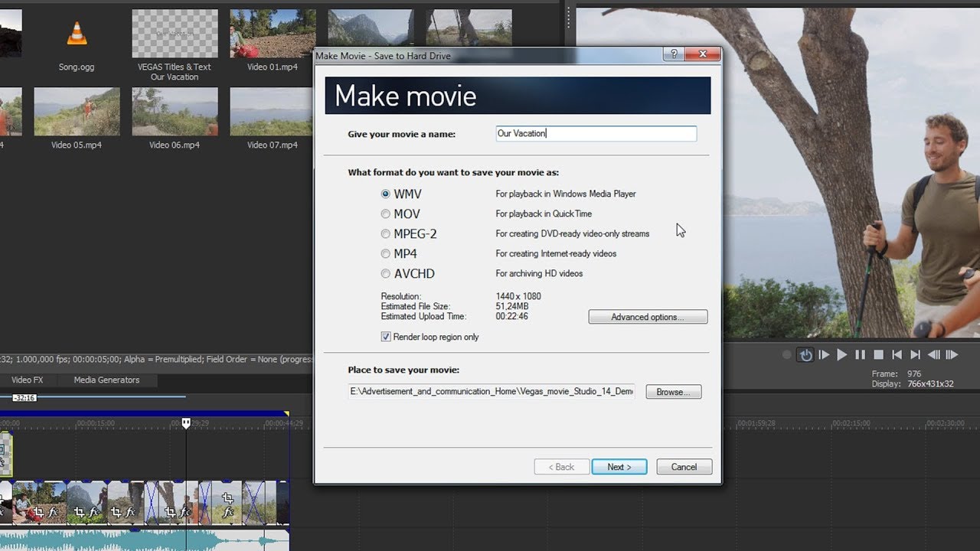Click the Go to End icon
The image size is (980, 551).
916,355
